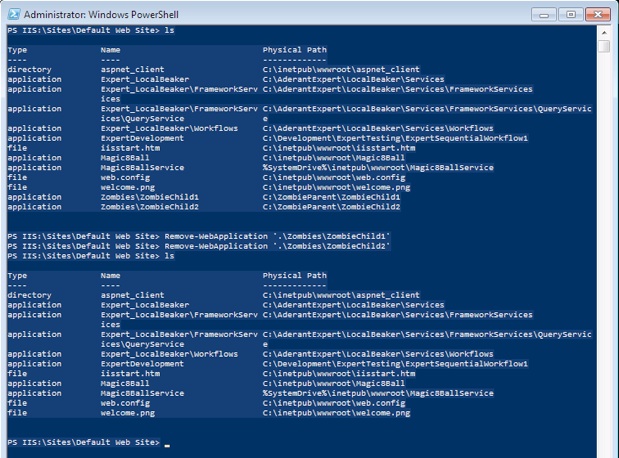Screen dimensions: 619x458
Task: Click the blinking cursor at the last prompt
Action: [168, 443]
